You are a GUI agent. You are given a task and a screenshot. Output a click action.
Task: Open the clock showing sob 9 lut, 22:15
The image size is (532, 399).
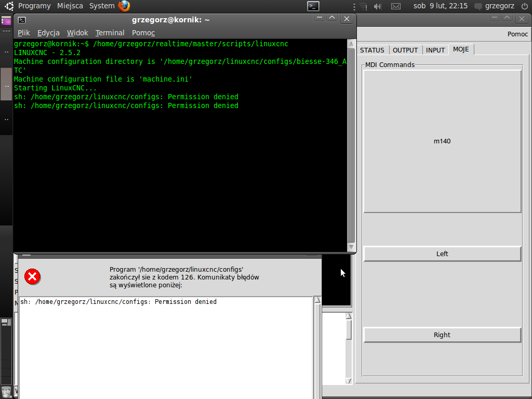click(440, 6)
